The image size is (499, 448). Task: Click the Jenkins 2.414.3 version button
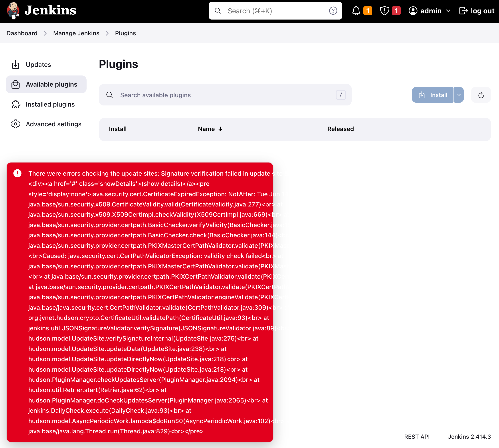[x=469, y=437]
